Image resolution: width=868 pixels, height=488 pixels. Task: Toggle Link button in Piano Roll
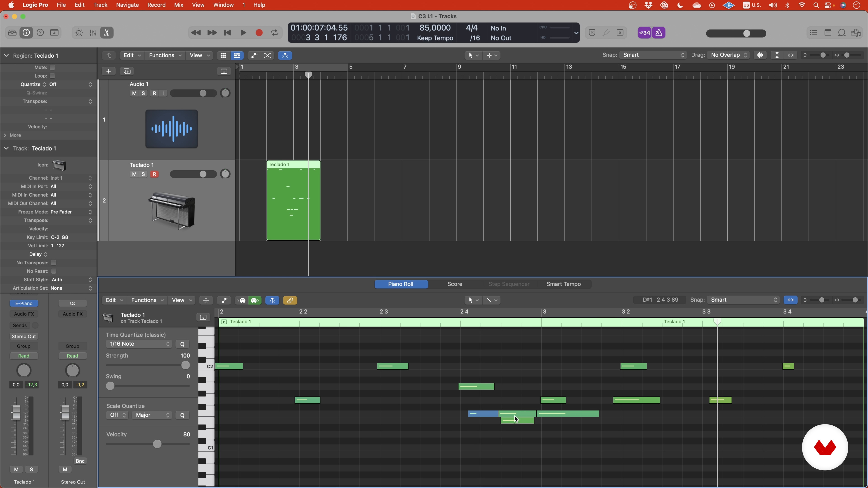tap(290, 300)
